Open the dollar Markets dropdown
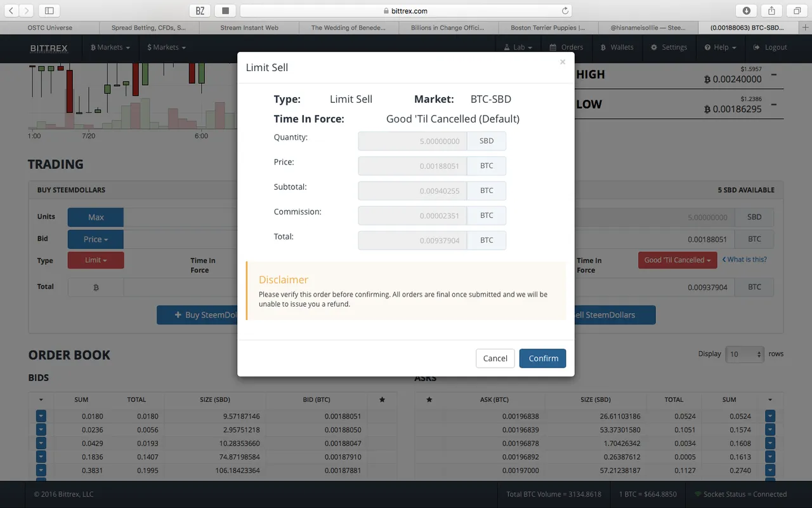Viewport: 812px width, 508px height. tap(166, 48)
